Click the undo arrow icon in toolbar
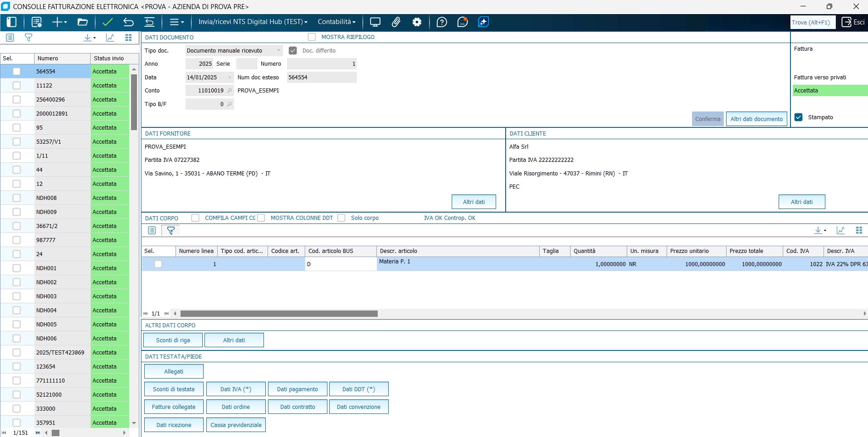 pos(128,22)
